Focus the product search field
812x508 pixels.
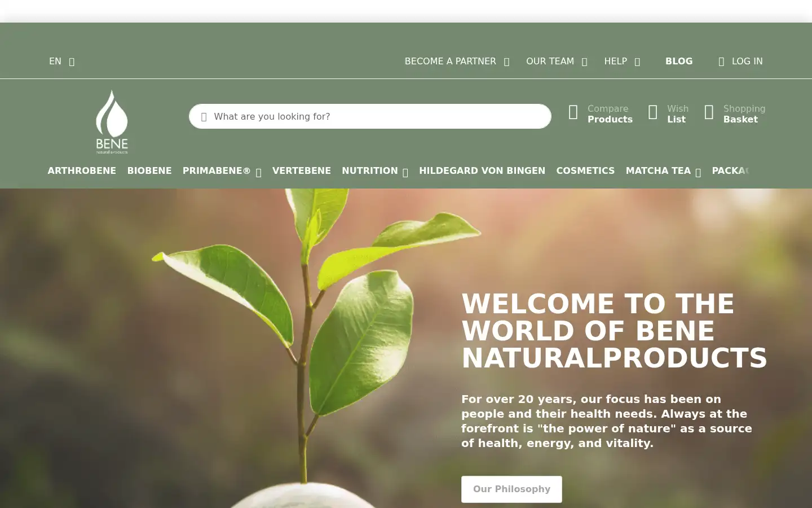point(370,116)
